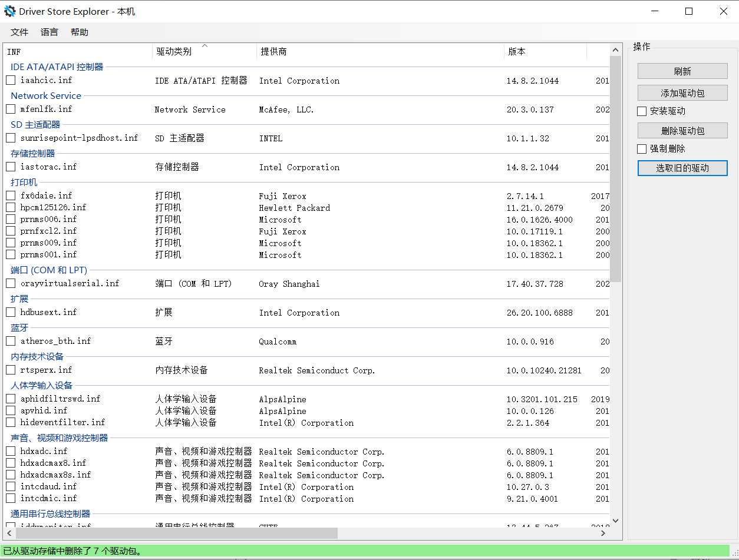Open the 语言 menu
The height and width of the screenshot is (560, 739).
click(x=50, y=32)
